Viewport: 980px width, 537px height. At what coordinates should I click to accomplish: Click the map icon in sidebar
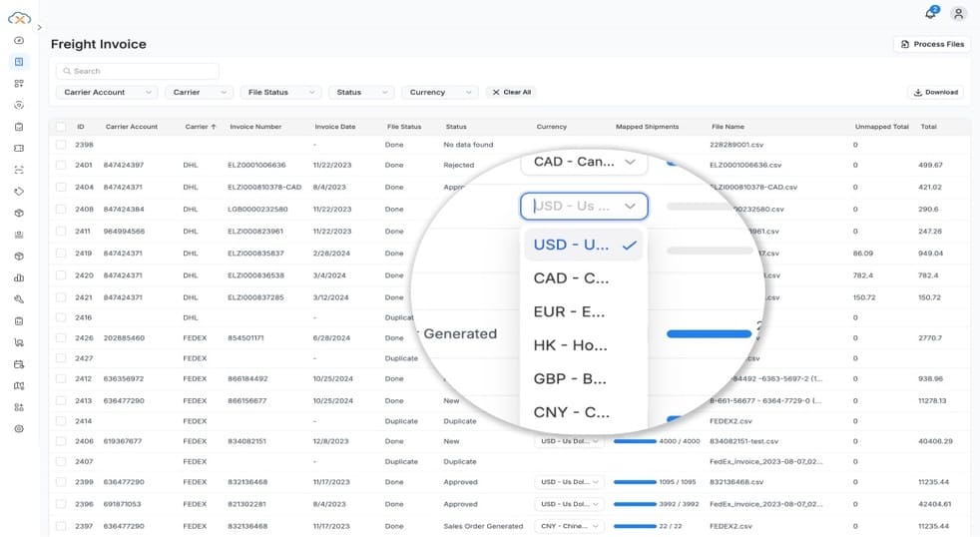click(x=19, y=385)
